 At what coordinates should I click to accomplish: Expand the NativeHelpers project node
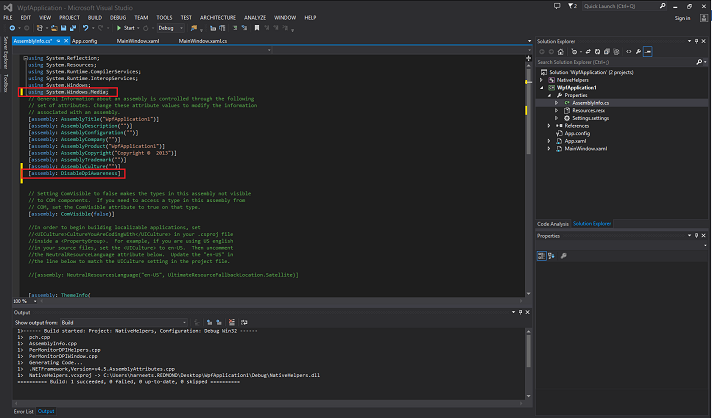541,80
